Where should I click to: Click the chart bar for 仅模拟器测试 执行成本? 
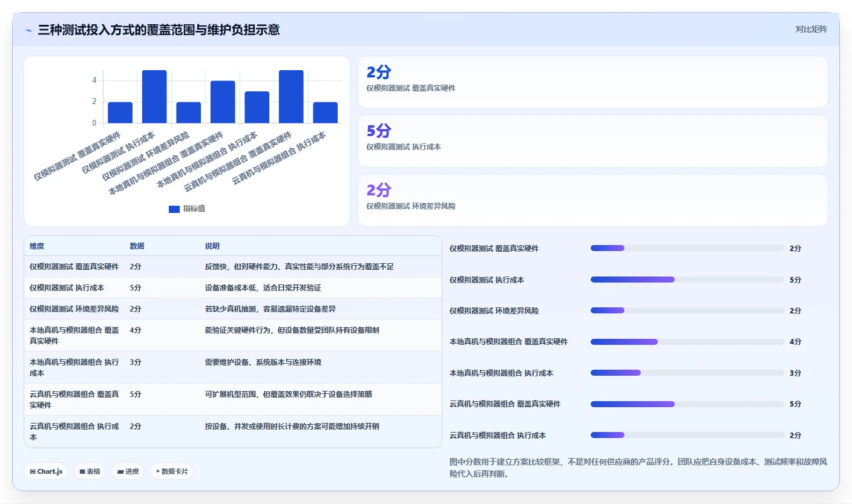[x=154, y=97]
